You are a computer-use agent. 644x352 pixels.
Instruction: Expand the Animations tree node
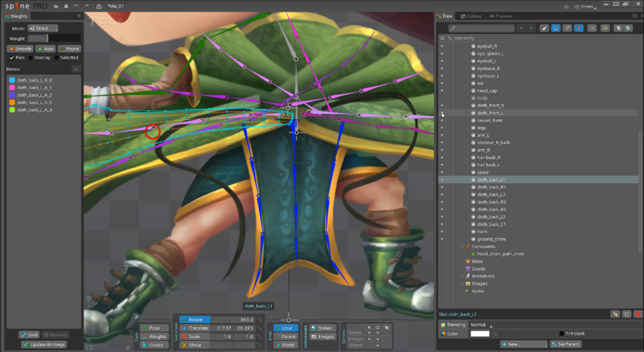tap(463, 276)
